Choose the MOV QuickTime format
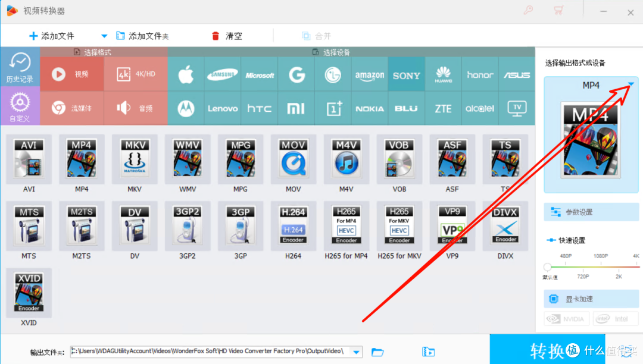Screen dimensions: 643x364 click(x=293, y=159)
